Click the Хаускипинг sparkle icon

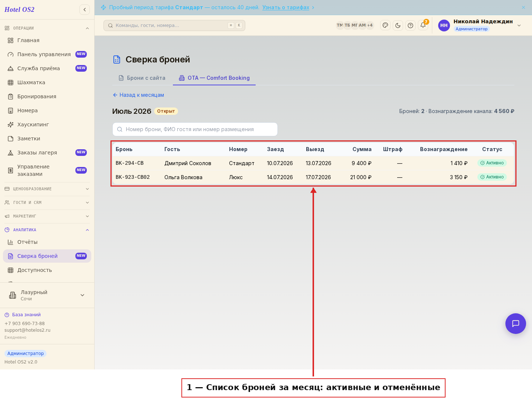pos(11,124)
